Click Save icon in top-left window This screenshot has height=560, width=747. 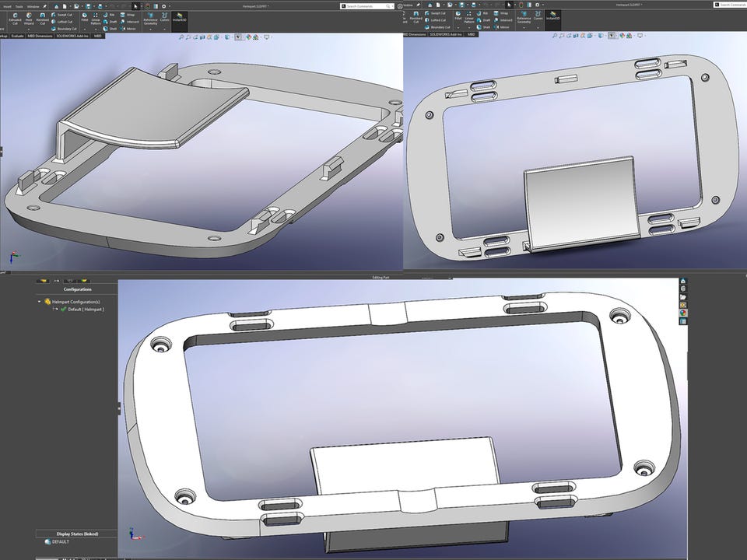point(89,6)
